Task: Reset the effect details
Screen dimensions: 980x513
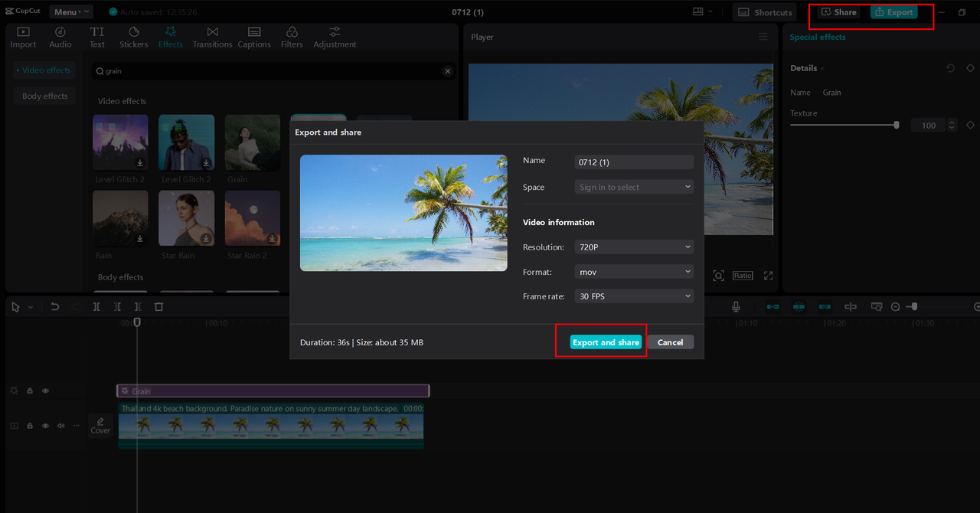Action: coord(950,68)
